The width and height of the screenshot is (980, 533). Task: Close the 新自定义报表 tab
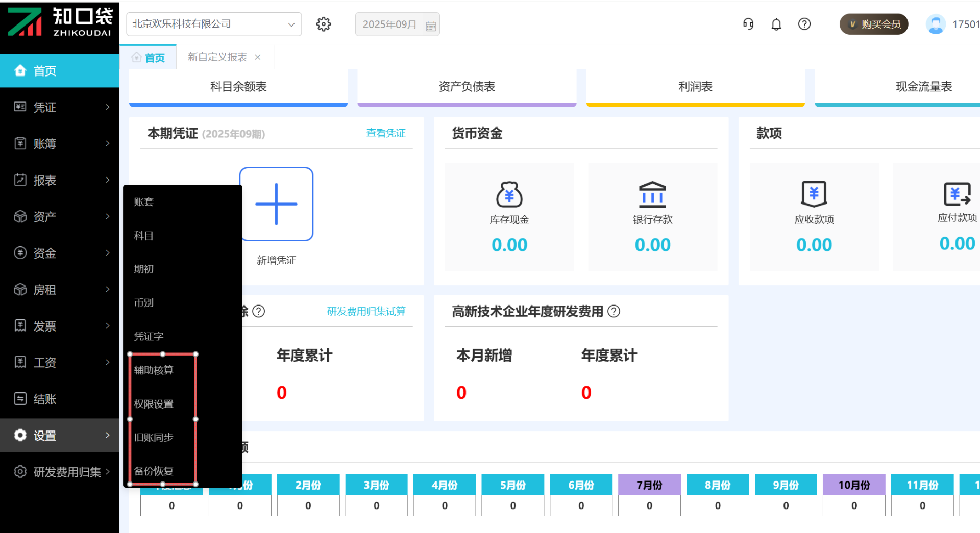click(258, 57)
